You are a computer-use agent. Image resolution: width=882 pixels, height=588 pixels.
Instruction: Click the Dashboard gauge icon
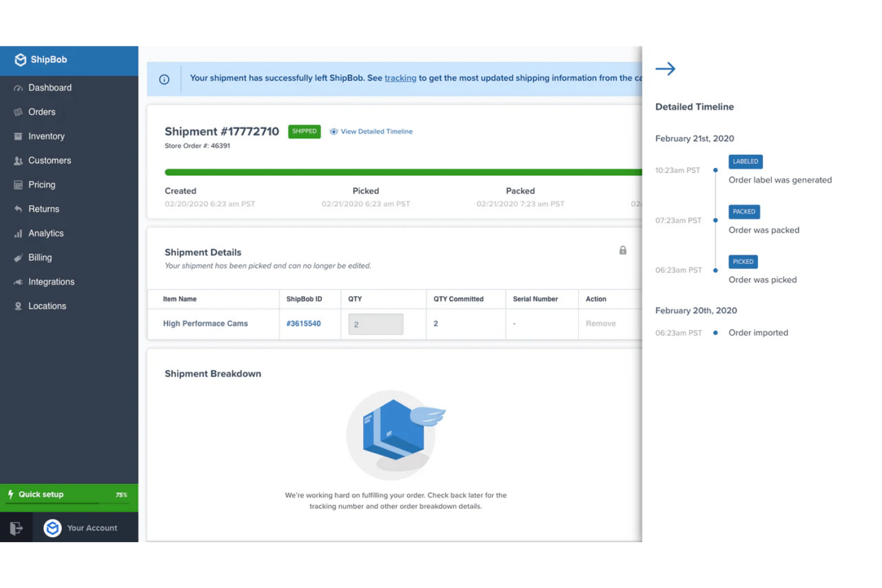click(x=18, y=88)
